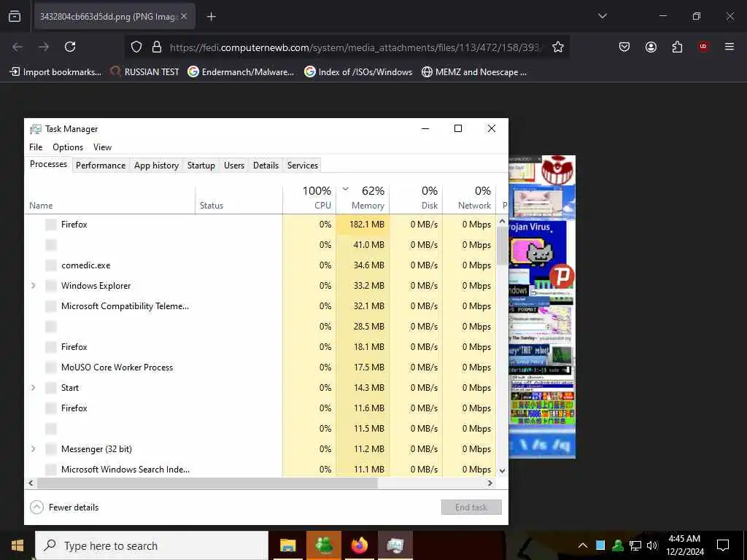Screen dimensions: 747x560
Task: Open the Windows Start button
Action: click(18, 545)
